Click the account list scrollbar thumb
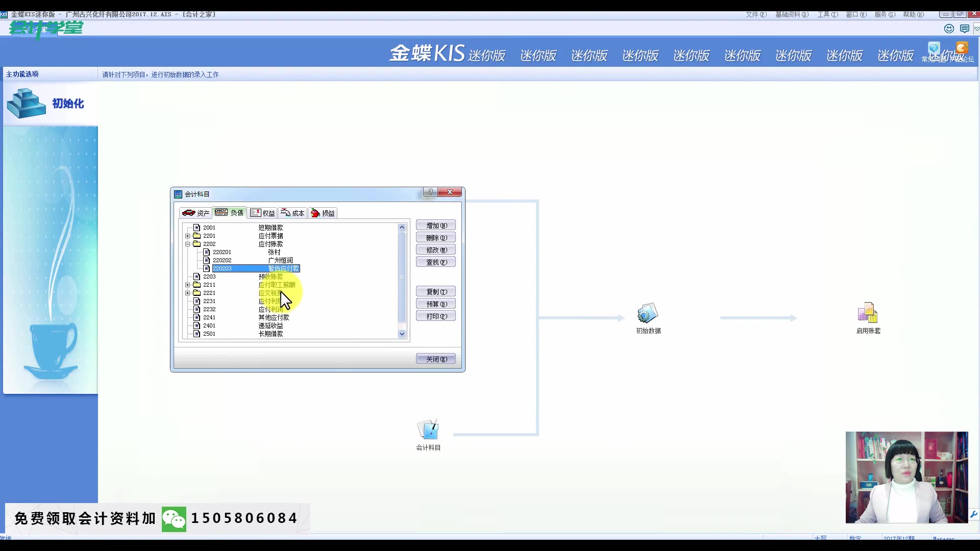The width and height of the screenshot is (980, 551). [x=402, y=277]
